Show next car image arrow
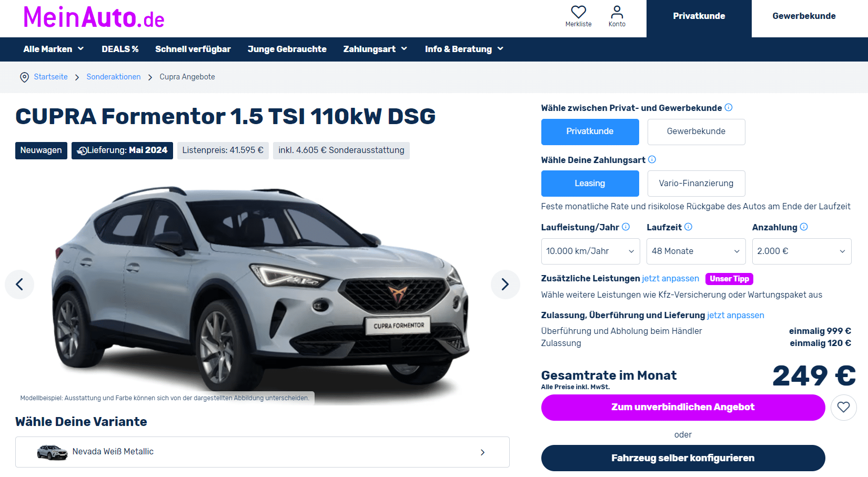Image resolution: width=868 pixels, height=477 pixels. pyautogui.click(x=505, y=285)
